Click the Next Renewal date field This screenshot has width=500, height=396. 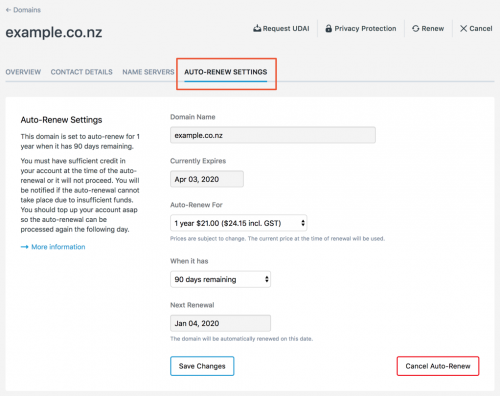coord(220,323)
